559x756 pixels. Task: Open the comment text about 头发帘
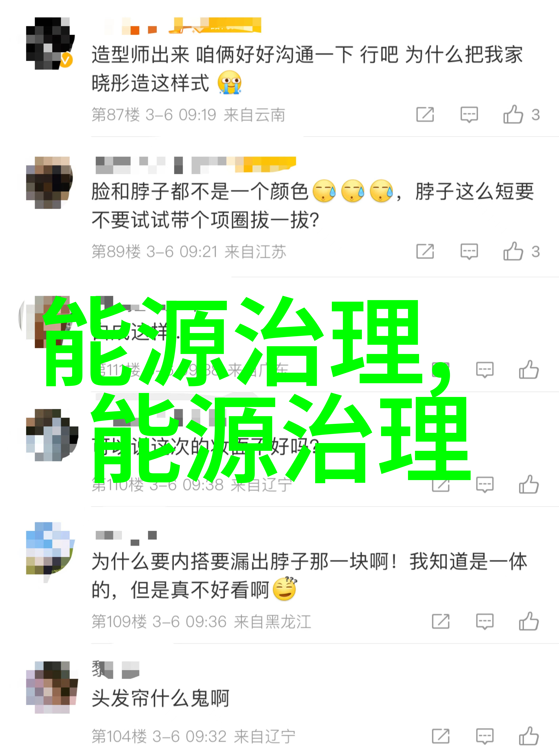pyautogui.click(x=160, y=699)
